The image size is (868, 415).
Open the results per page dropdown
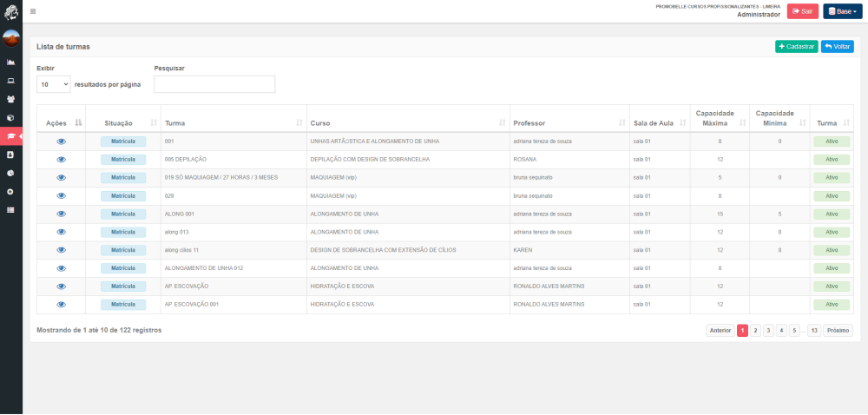click(x=54, y=85)
